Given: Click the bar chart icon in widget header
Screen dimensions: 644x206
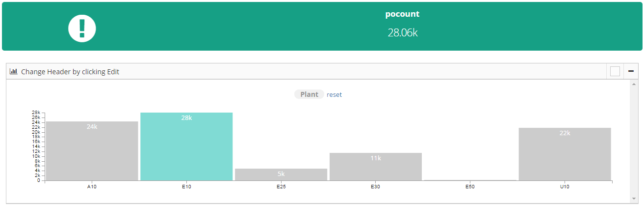Looking at the screenshot, I should pos(14,71).
